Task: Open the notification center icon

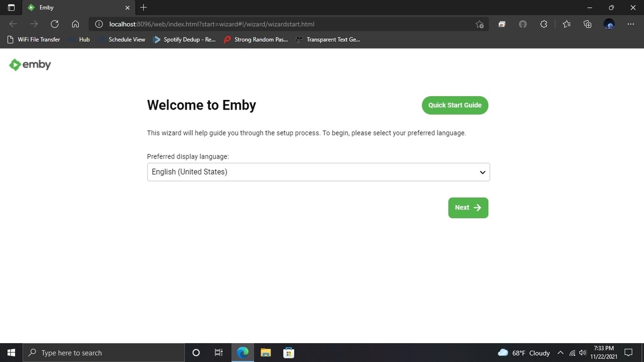Action: (629, 353)
